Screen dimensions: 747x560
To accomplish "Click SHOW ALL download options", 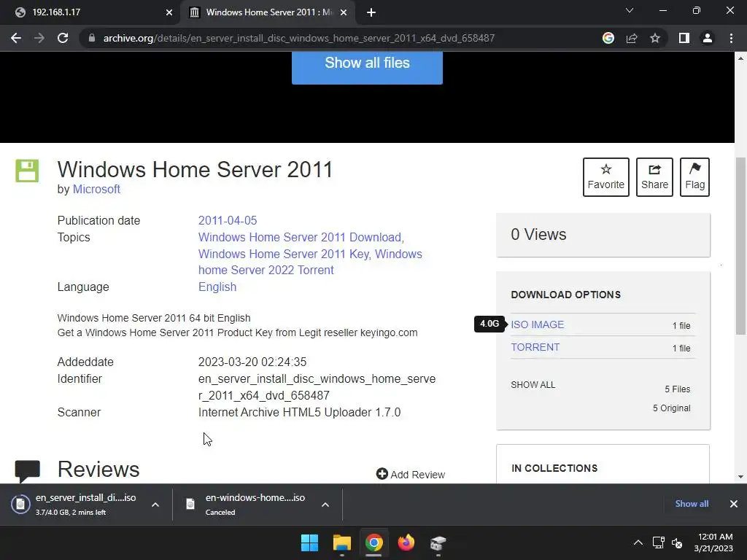I will click(533, 385).
